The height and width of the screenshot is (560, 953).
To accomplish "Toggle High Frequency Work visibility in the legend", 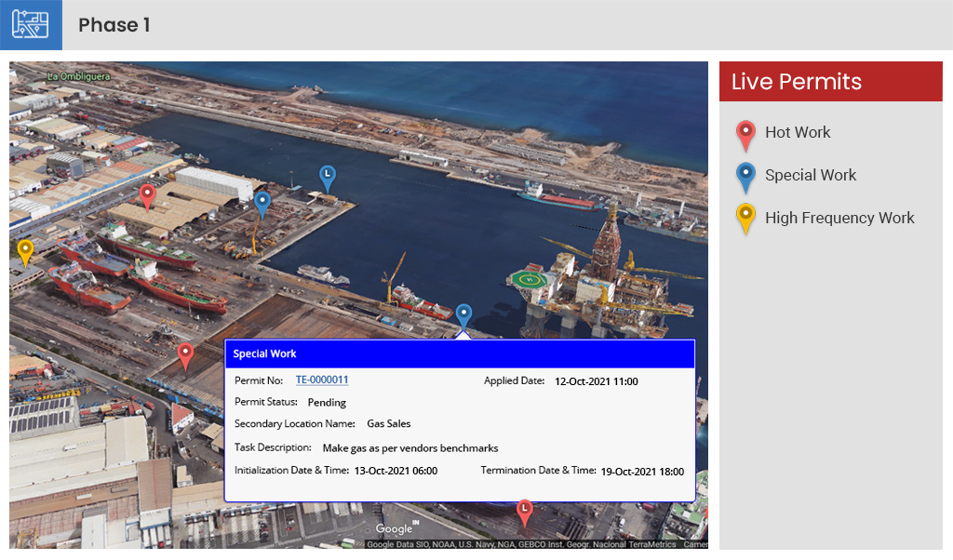I will (x=839, y=218).
